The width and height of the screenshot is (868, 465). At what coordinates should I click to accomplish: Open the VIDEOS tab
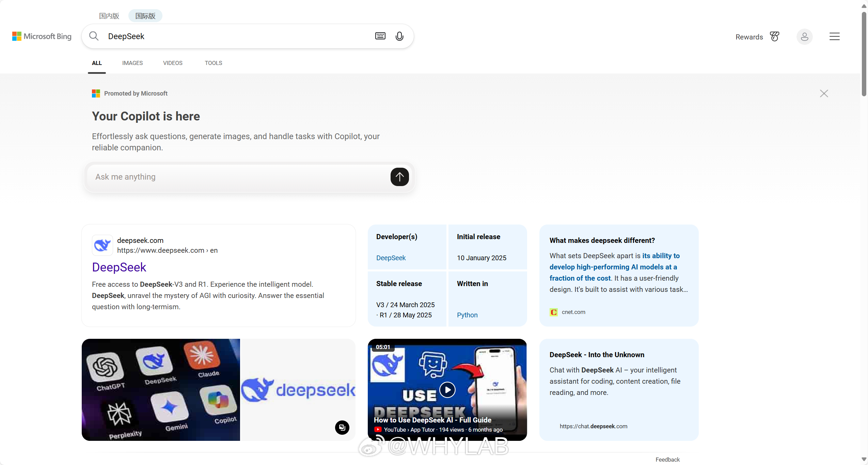tap(173, 63)
